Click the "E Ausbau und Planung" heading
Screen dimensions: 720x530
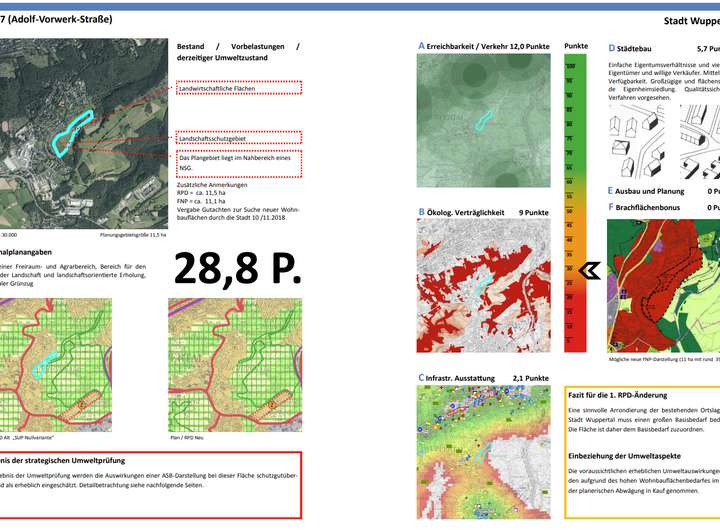pos(646,191)
